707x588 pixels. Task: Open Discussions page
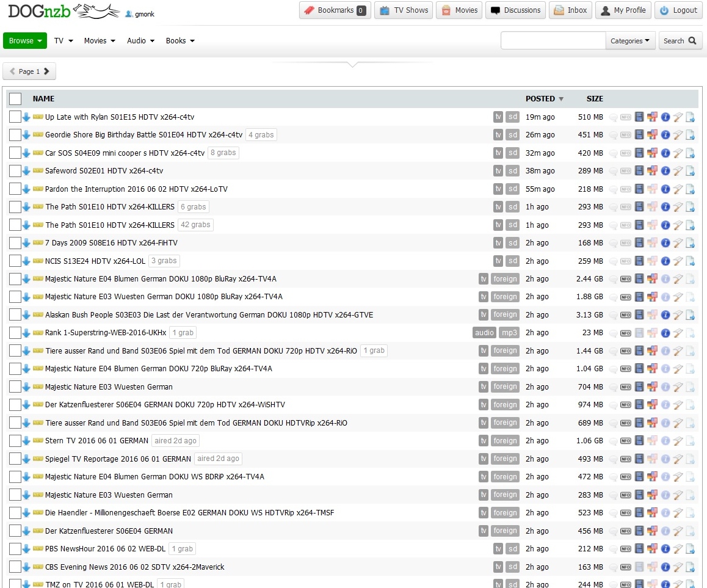(x=516, y=10)
